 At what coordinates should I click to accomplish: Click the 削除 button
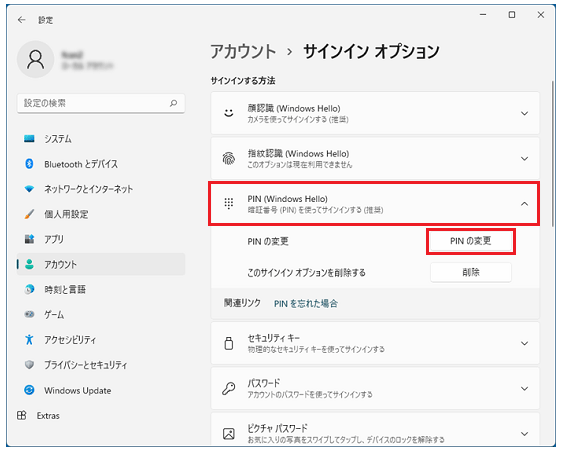pyautogui.click(x=470, y=273)
